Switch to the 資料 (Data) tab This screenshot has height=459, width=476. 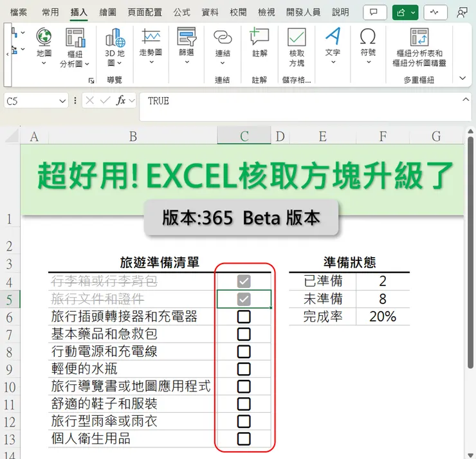(x=210, y=12)
